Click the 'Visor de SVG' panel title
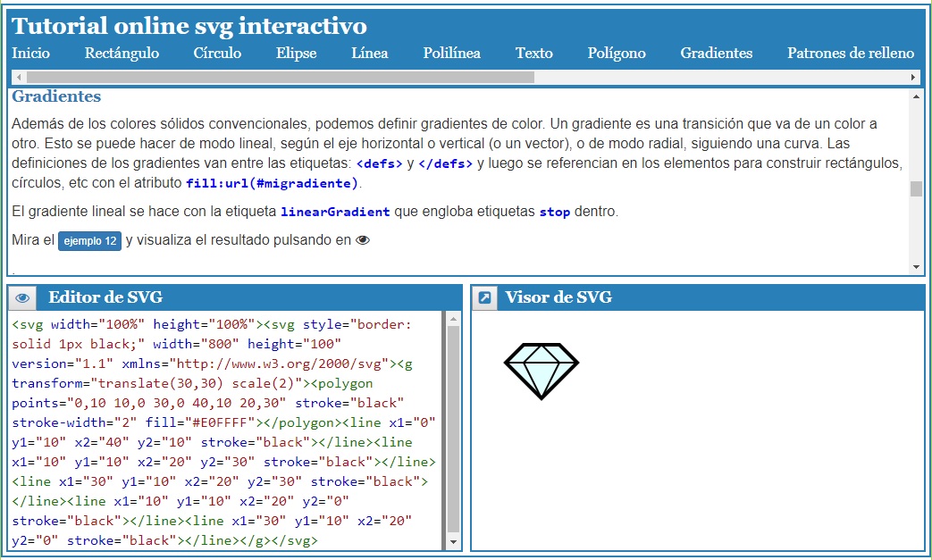Image resolution: width=932 pixels, height=560 pixels. 558,297
